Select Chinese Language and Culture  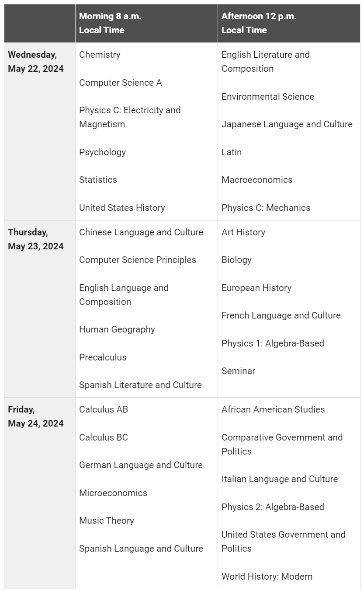click(141, 232)
